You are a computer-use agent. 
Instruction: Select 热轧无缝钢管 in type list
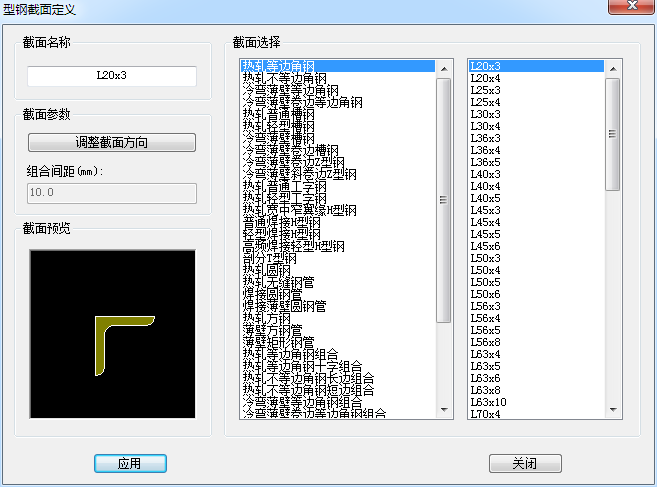coord(338,282)
